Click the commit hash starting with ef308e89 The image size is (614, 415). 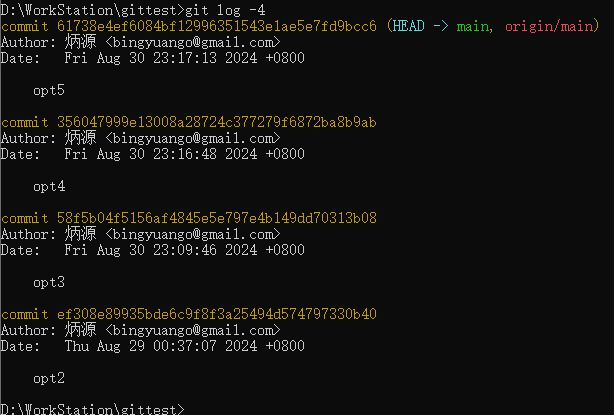[x=217, y=314]
